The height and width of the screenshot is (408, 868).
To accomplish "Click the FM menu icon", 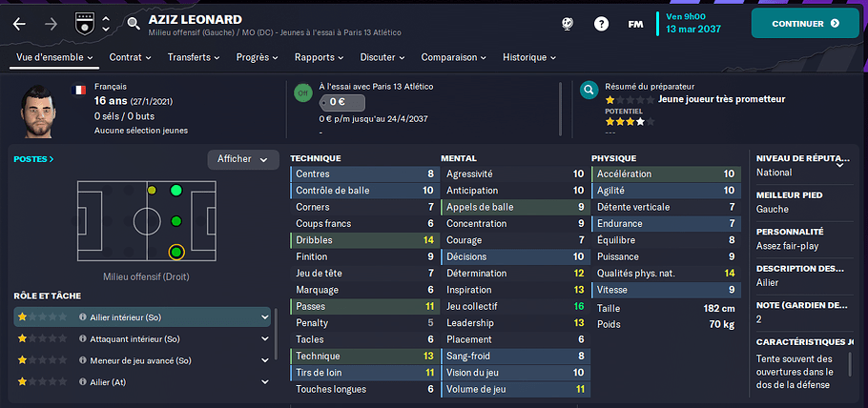I will 635,25.
